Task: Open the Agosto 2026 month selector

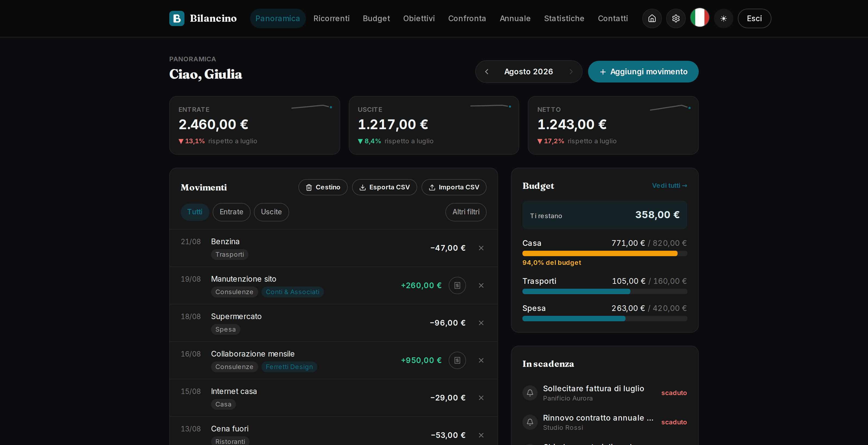Action: pos(528,71)
